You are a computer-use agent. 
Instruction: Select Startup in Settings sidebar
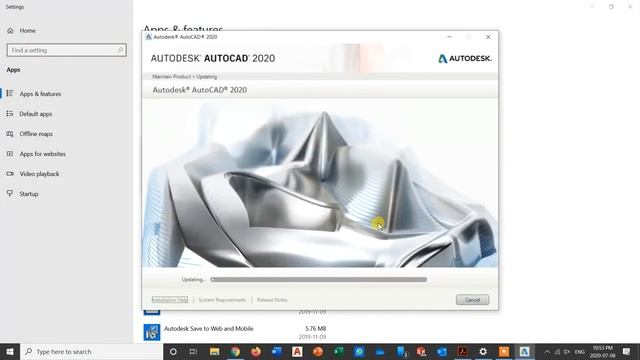point(29,194)
